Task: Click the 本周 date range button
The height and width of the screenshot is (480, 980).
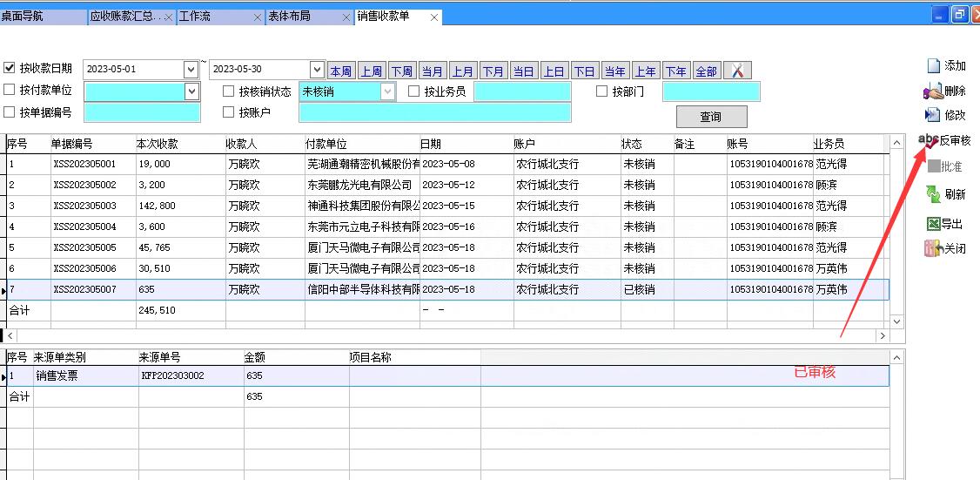Action: pyautogui.click(x=340, y=71)
